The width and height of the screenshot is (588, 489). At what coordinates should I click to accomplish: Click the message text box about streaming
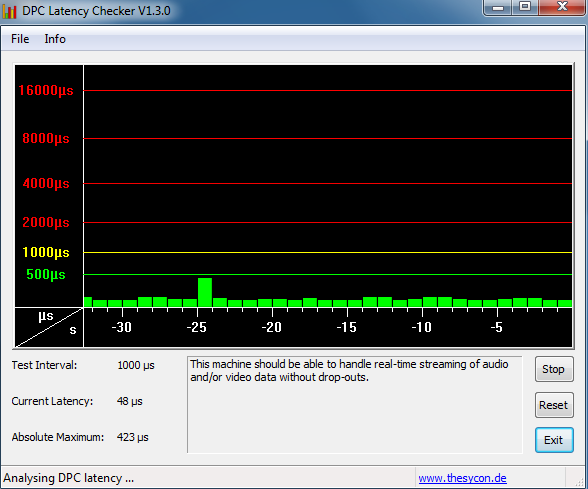coord(354,405)
